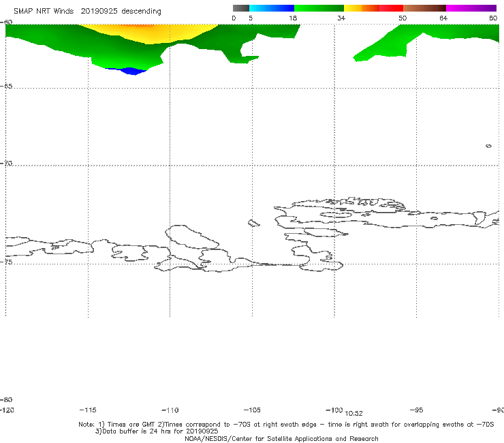Image resolution: width=504 pixels, height=443 pixels.
Task: Click the '10:52' swath time label
Action: pyautogui.click(x=353, y=414)
